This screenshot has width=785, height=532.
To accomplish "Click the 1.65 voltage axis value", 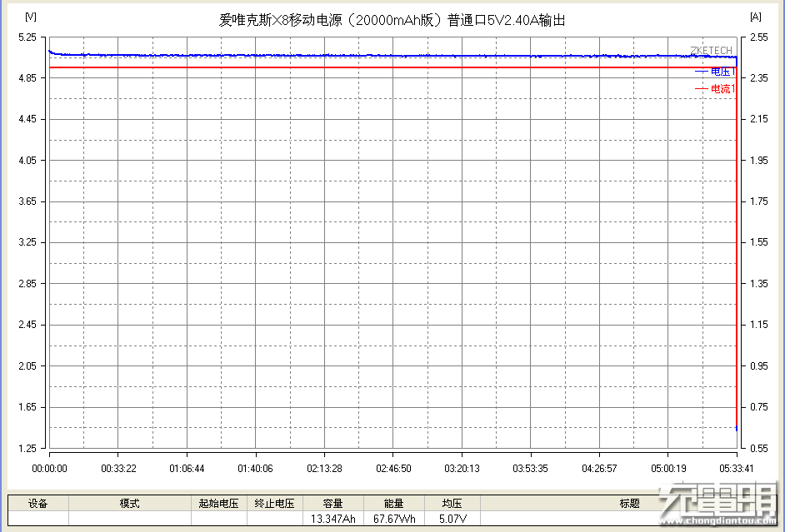I will (x=27, y=407).
